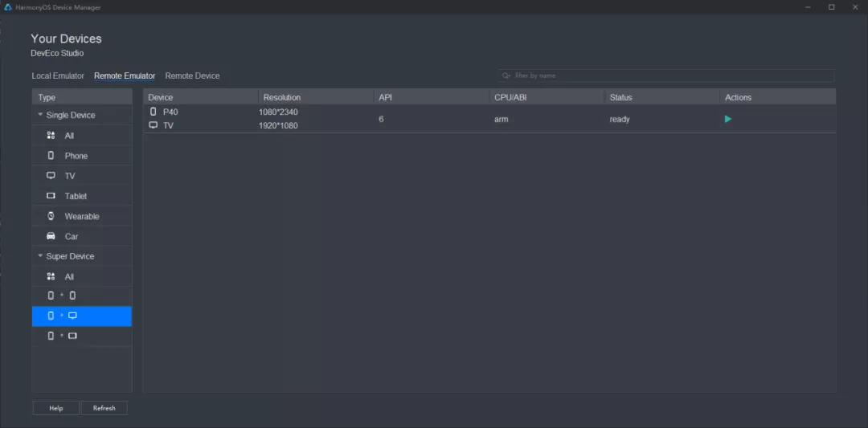Click the 1080*2340 resolution value
The width and height of the screenshot is (868, 428).
point(278,112)
